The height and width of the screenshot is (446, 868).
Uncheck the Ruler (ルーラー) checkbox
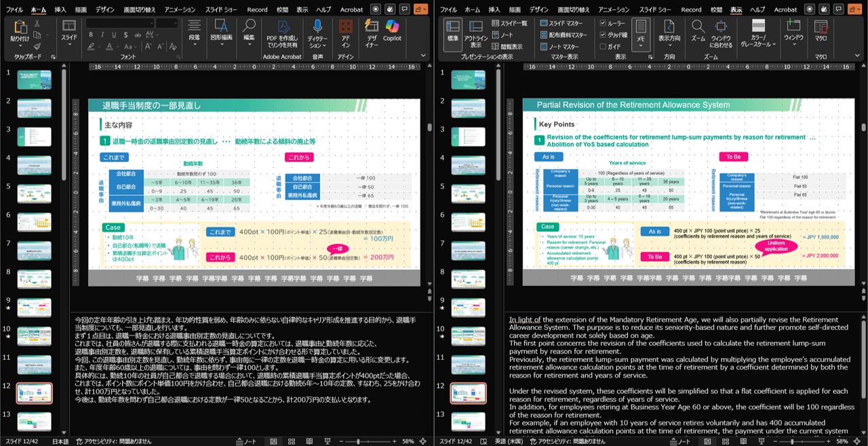(x=603, y=23)
